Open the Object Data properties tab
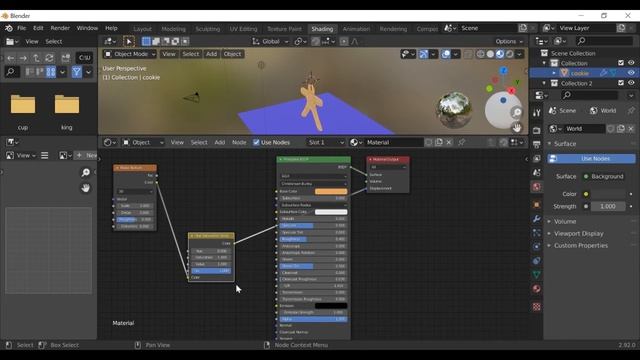 coord(537,274)
